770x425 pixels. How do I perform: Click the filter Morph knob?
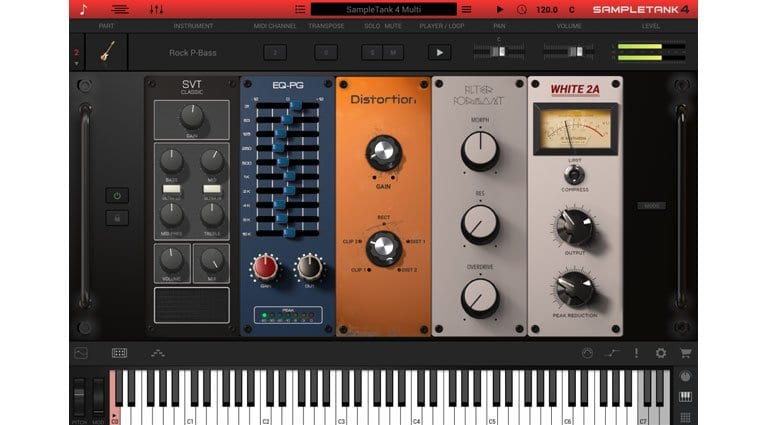click(x=480, y=150)
